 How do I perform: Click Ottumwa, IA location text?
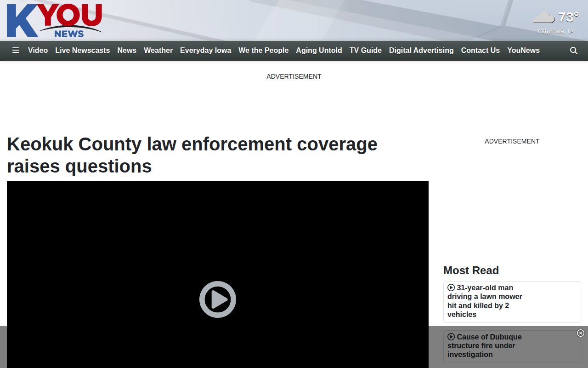coord(556,31)
